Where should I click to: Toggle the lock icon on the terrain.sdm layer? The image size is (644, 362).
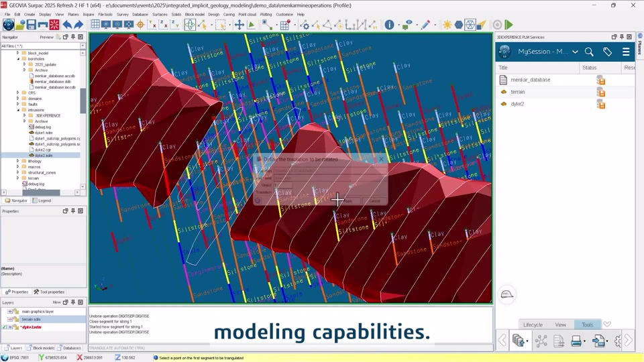[x=16, y=319]
